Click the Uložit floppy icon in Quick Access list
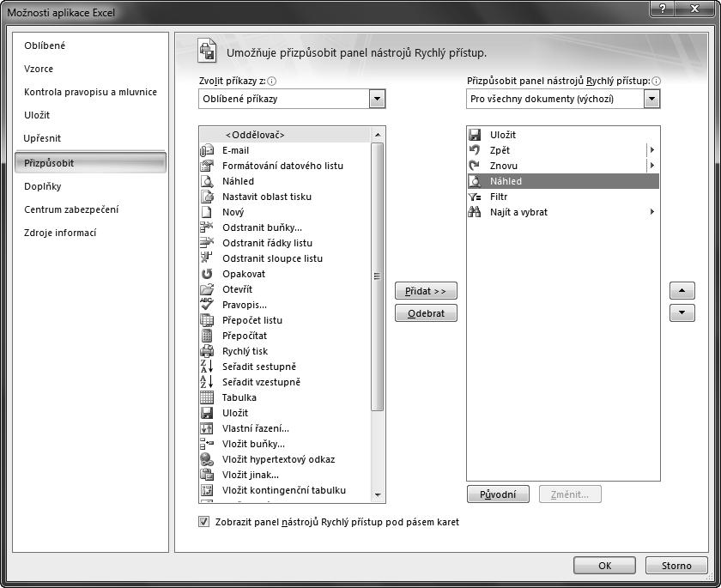 pyautogui.click(x=475, y=135)
